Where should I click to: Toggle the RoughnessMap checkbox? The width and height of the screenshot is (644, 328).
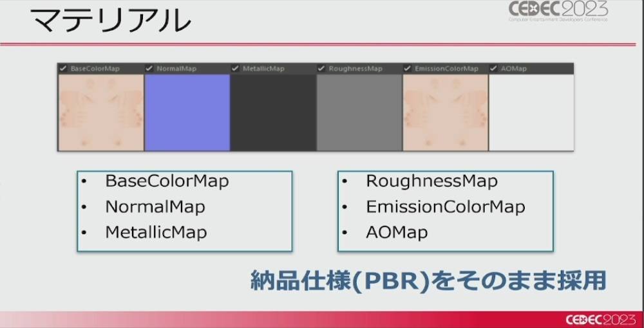click(x=321, y=68)
